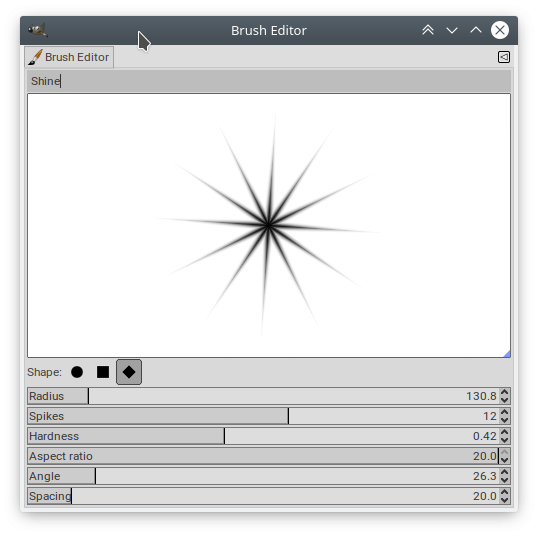Decrease Aspect ratio with the down arrow
The height and width of the screenshot is (536, 538).
[504, 460]
